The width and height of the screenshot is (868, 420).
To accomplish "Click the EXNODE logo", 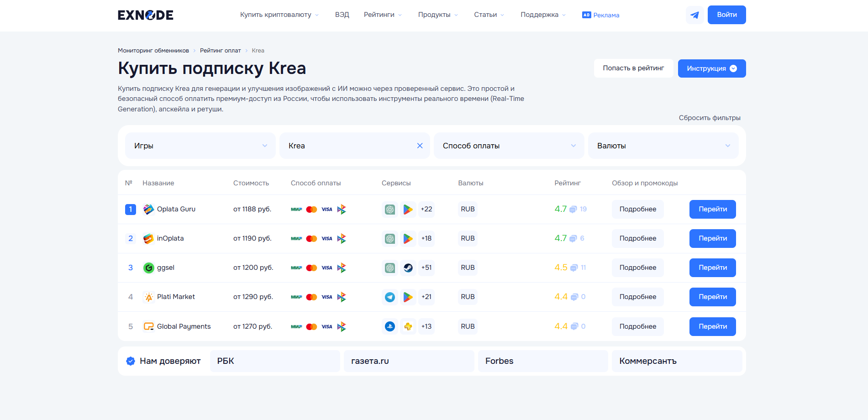I will pyautogui.click(x=146, y=15).
